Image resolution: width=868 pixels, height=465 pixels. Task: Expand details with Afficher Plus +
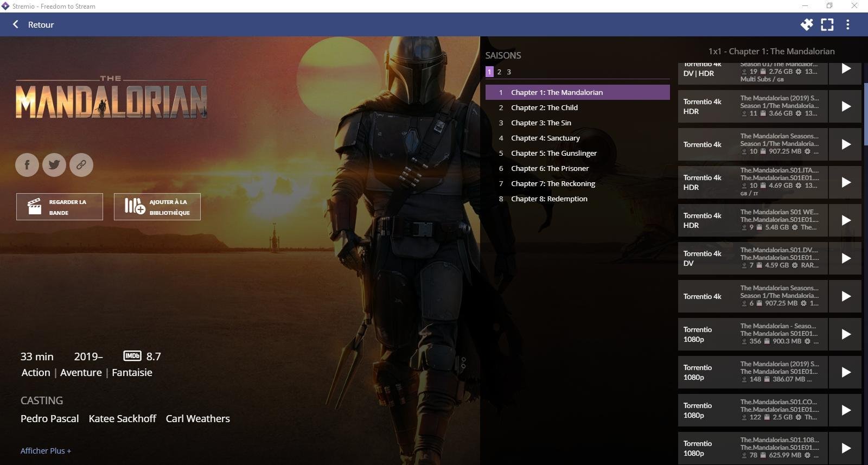46,451
